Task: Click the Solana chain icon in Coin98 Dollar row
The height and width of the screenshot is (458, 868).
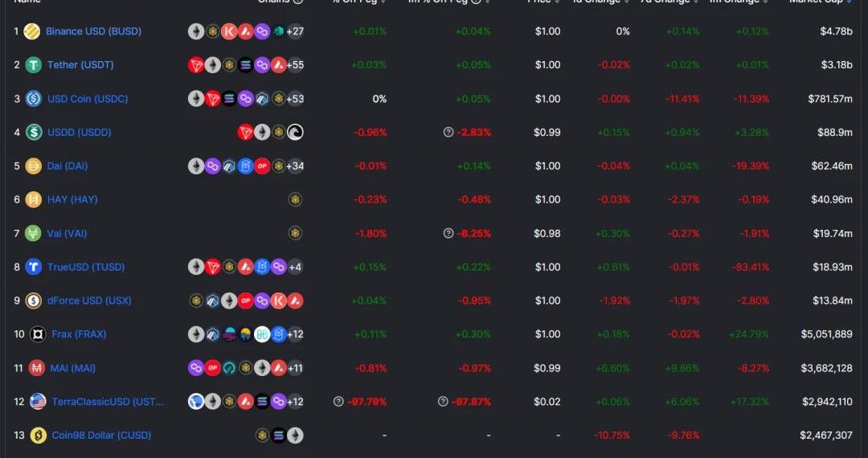Action: [x=278, y=436]
